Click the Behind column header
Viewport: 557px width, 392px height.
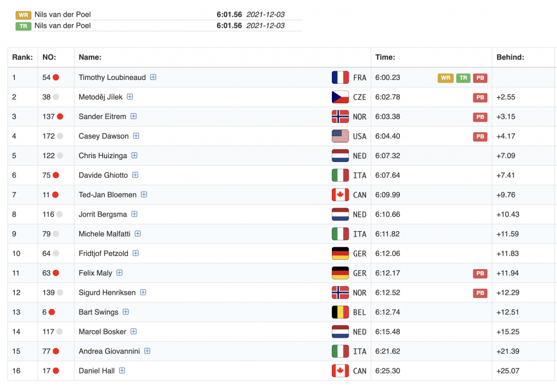(x=510, y=57)
